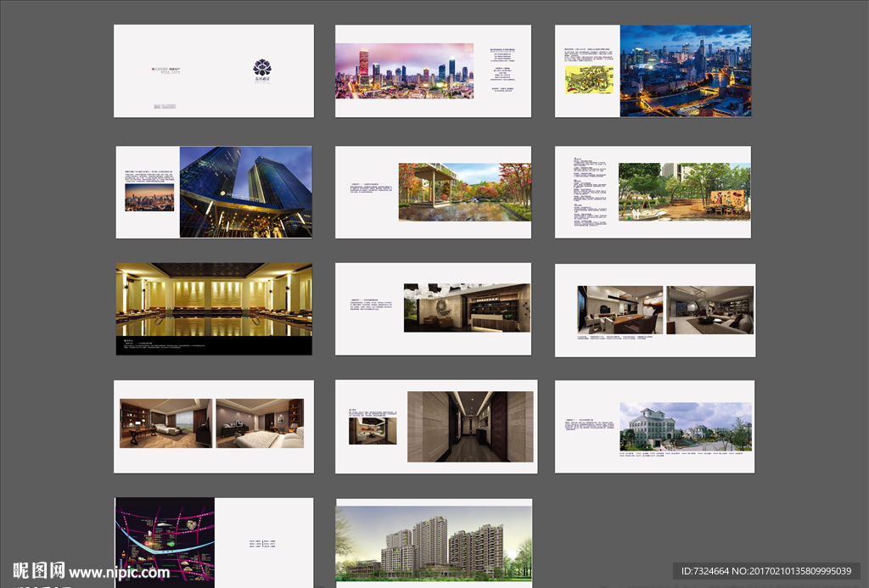Select the text column left of the playground image
Image resolution: width=869 pixels, height=588 pixels.
591,192
